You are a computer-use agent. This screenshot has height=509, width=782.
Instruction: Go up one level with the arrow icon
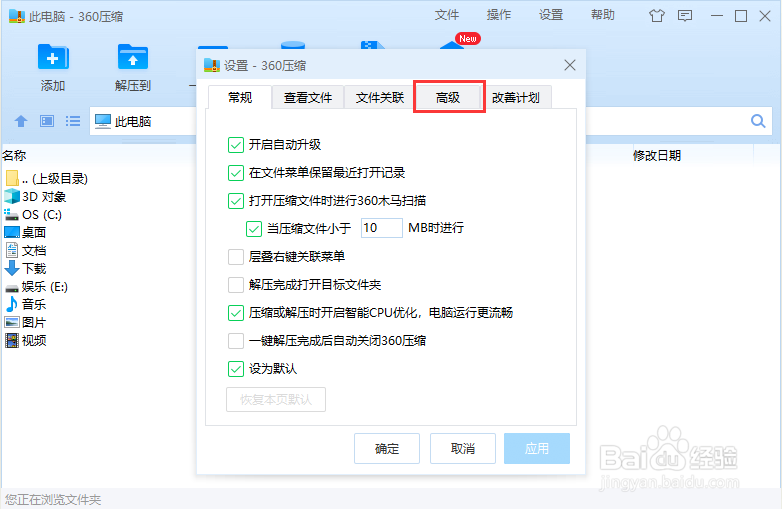pyautogui.click(x=21, y=121)
